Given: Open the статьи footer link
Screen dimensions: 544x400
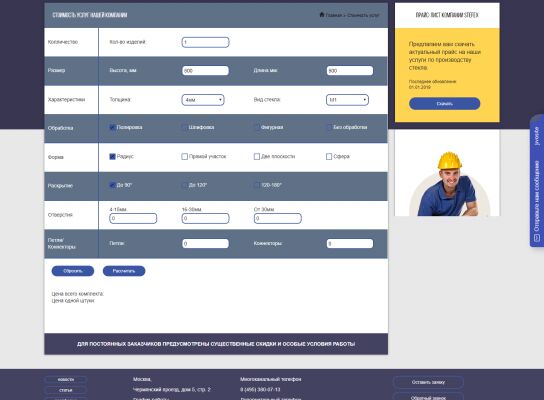Looking at the screenshot, I should 66,390.
